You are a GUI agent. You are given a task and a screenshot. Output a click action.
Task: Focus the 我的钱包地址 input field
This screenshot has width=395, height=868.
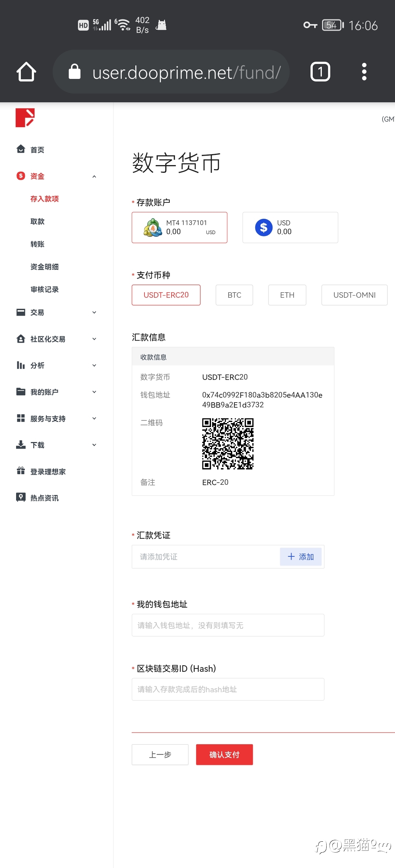click(228, 625)
